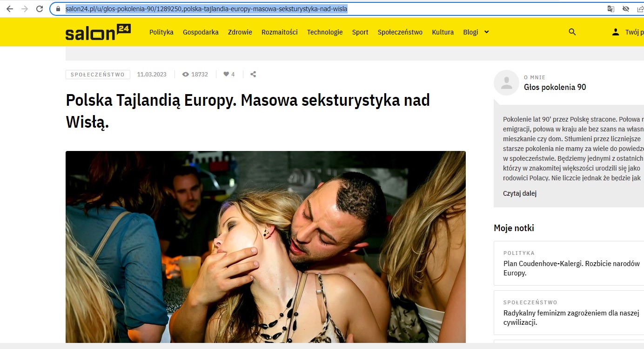Image resolution: width=644 pixels, height=349 pixels.
Task: Open the Kultura section in navigation
Action: (x=443, y=32)
